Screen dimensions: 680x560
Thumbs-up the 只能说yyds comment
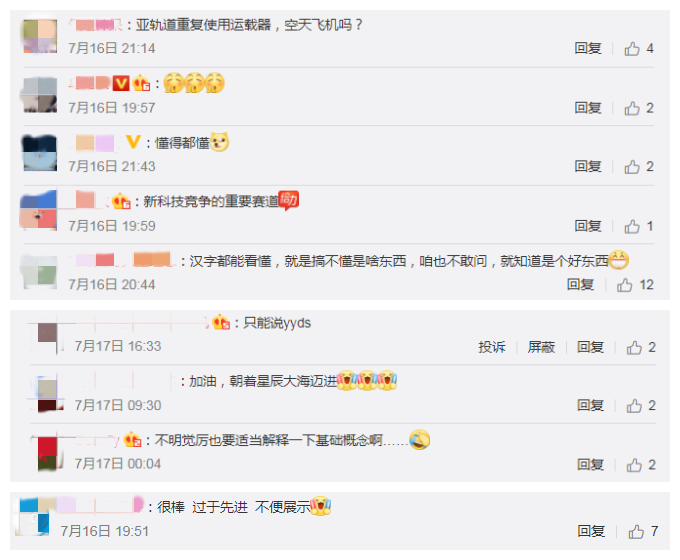pos(634,347)
